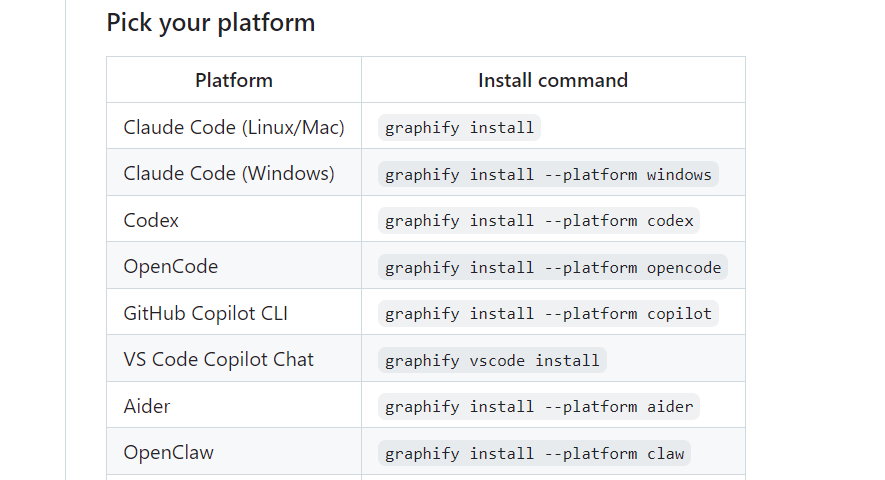Click the OpenCode platform cell
The width and height of the screenshot is (885, 480).
[x=234, y=266]
